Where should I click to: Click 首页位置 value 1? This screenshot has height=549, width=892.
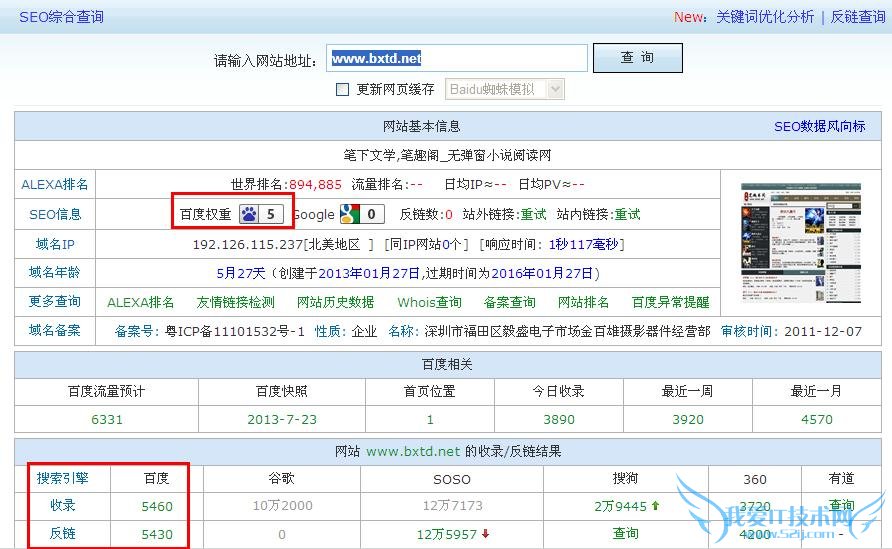tap(430, 420)
